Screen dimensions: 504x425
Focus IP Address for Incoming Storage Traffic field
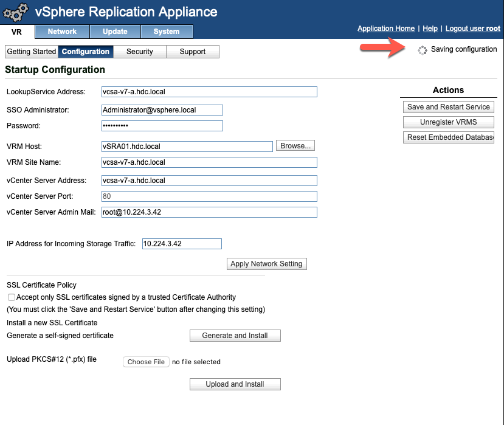[x=182, y=244]
